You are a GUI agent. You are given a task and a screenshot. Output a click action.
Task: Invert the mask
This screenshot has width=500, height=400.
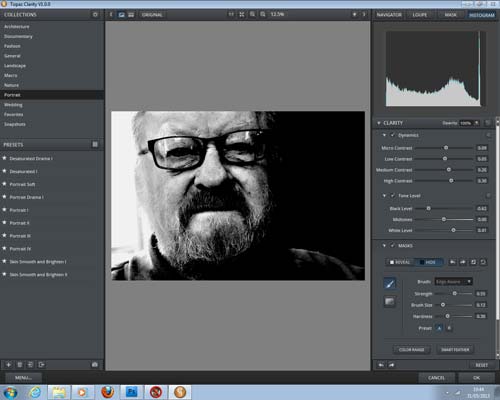(x=473, y=262)
